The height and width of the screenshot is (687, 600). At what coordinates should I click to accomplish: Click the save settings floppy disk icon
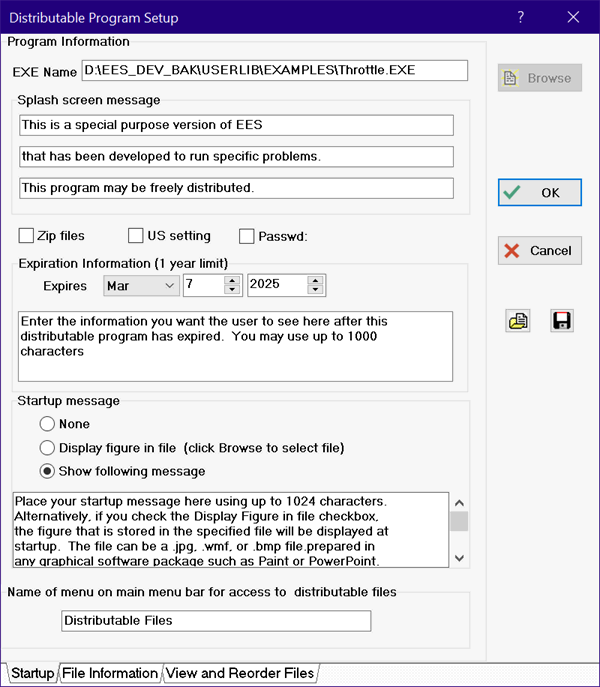[x=562, y=321]
